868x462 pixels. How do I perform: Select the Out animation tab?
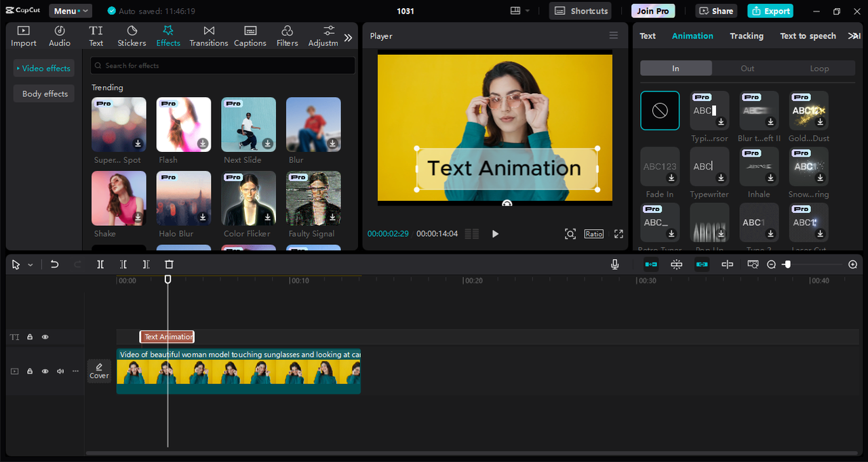tap(747, 69)
